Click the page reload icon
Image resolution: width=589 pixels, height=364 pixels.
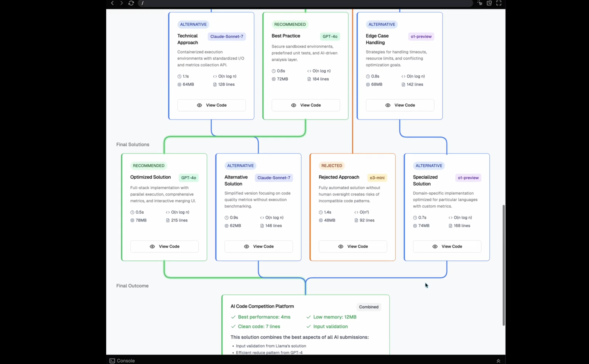tap(131, 3)
